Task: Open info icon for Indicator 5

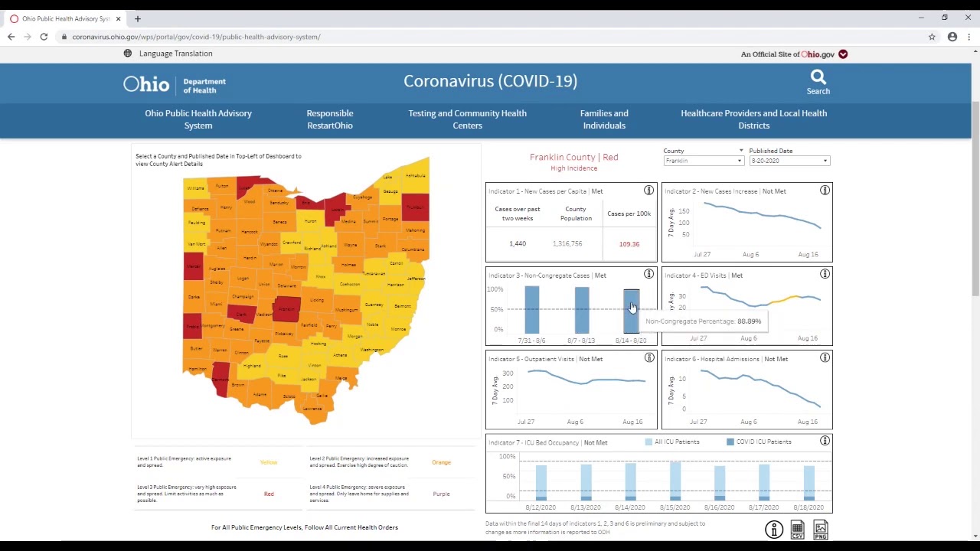Action: coord(648,357)
